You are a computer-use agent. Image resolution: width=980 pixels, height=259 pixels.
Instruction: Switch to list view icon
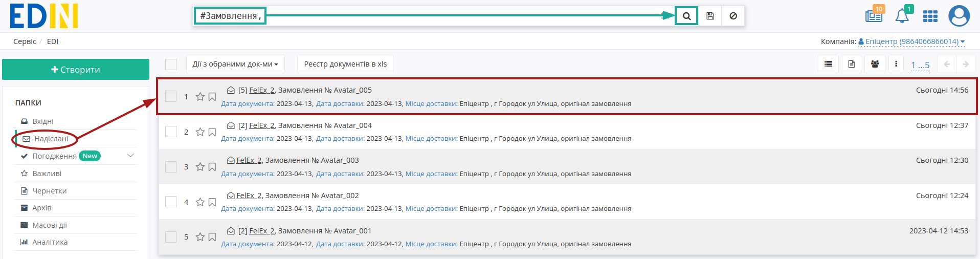coord(828,64)
